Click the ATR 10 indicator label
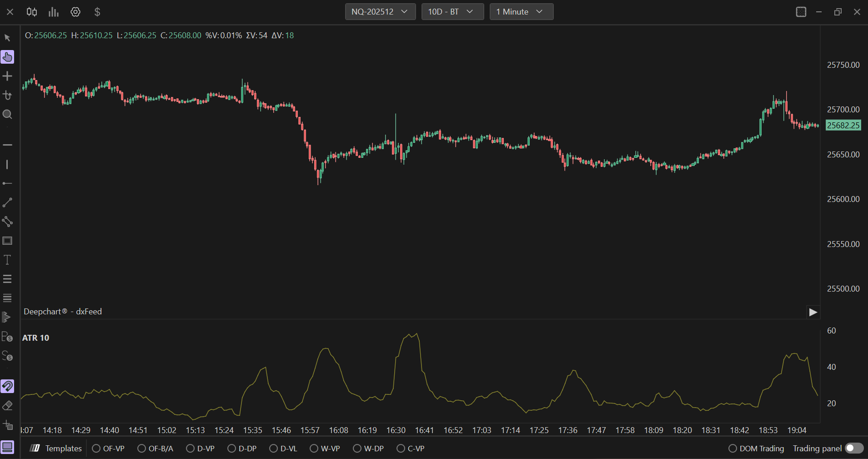This screenshot has width=868, height=459. [36, 338]
